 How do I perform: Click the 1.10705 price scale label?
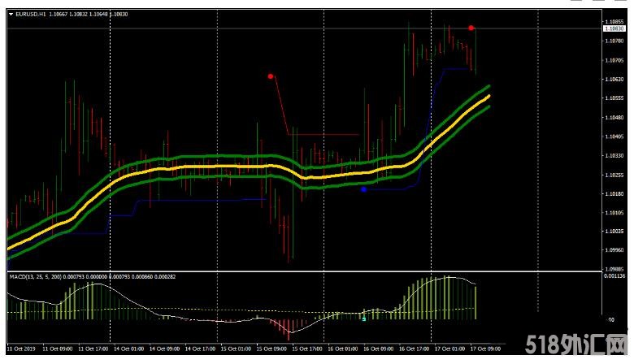coord(614,60)
